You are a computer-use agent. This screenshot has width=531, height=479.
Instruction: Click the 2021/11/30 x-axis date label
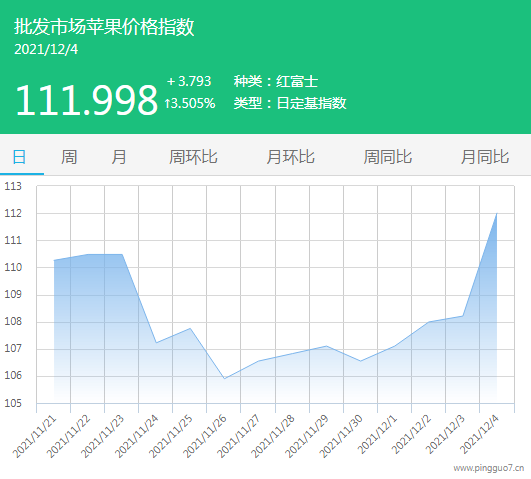(x=341, y=437)
